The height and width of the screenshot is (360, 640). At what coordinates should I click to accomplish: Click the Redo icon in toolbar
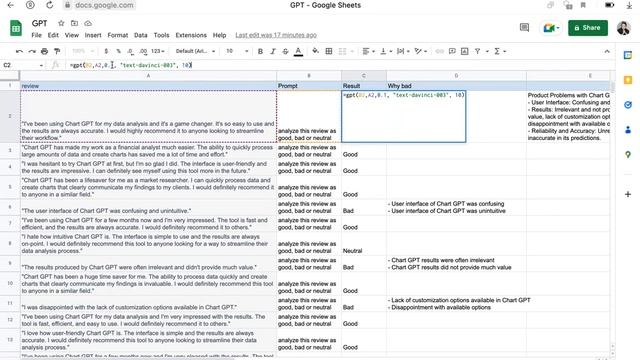[x=32, y=51]
